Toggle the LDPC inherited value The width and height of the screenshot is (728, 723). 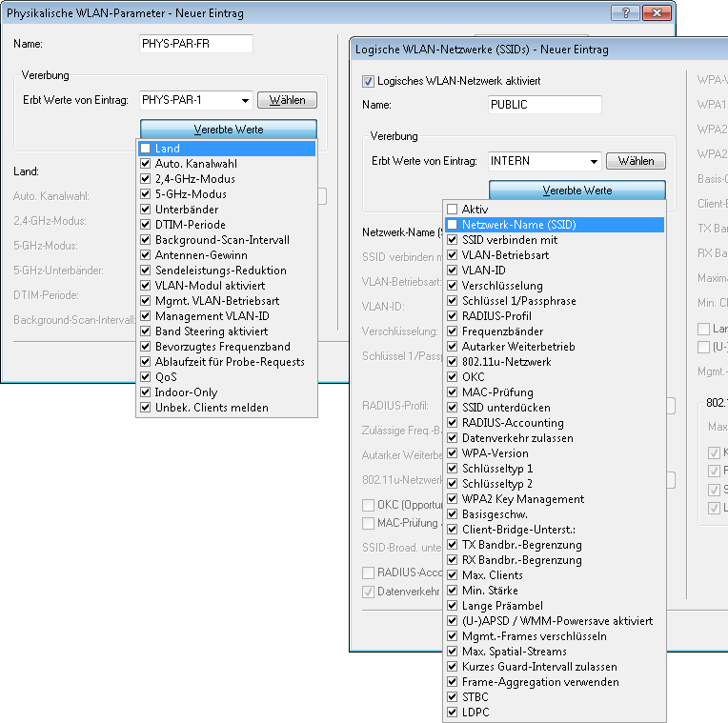pyautogui.click(x=453, y=713)
